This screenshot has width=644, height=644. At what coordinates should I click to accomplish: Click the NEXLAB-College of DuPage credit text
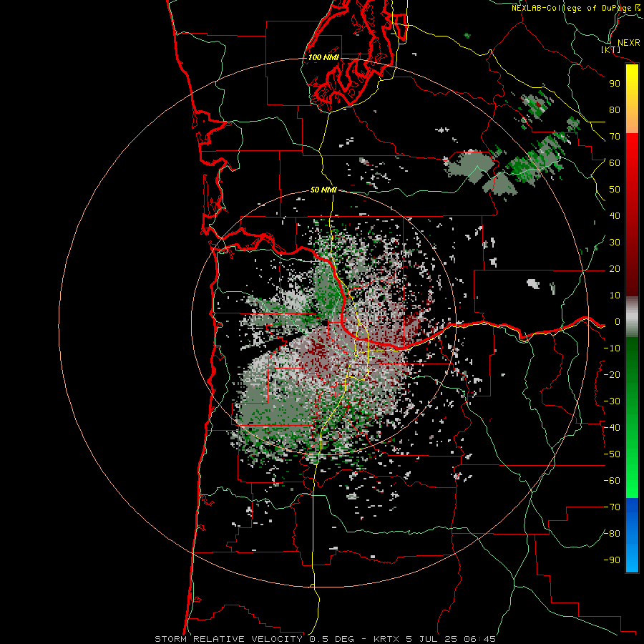(575, 8)
